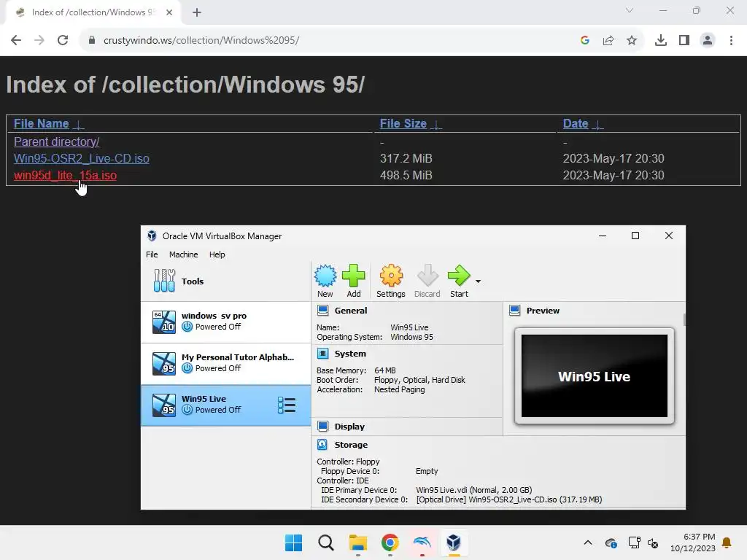Go back in Chrome browser

point(16,40)
